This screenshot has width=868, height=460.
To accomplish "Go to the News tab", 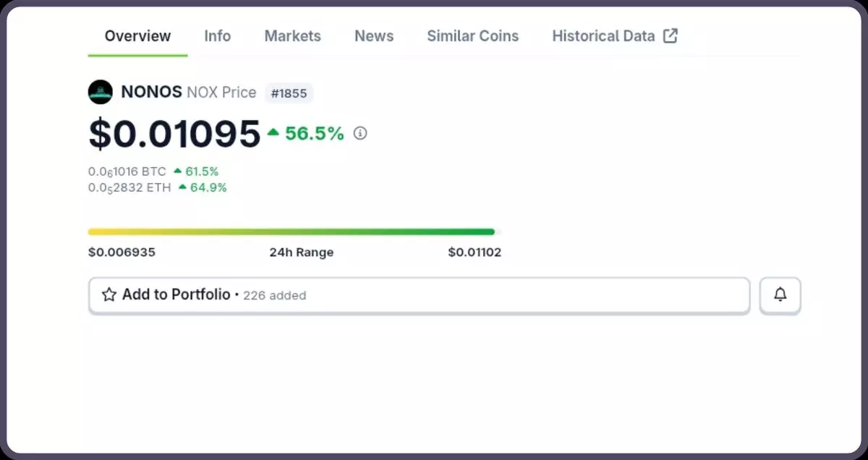I will tap(374, 36).
